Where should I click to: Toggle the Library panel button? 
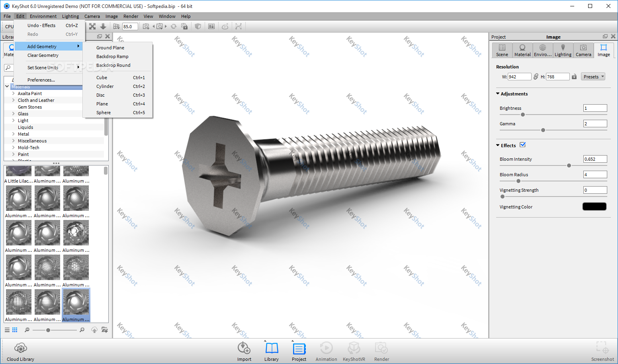272,352
